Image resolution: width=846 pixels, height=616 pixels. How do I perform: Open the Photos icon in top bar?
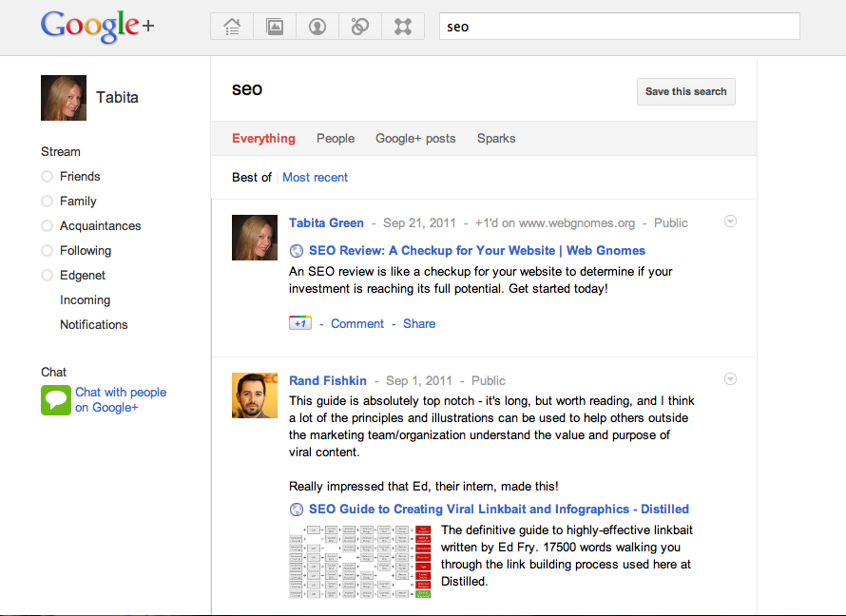click(275, 27)
